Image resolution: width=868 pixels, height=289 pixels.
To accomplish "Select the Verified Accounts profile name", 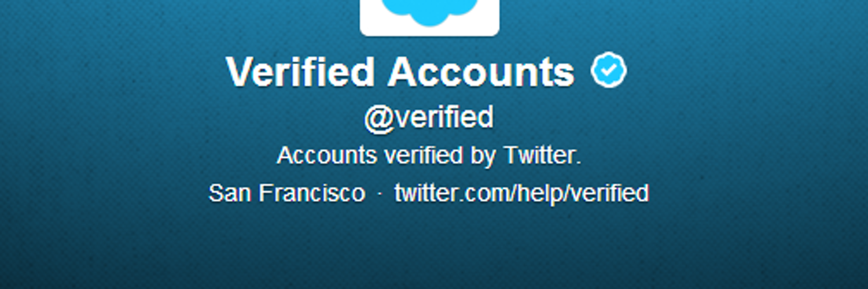I will [x=400, y=72].
